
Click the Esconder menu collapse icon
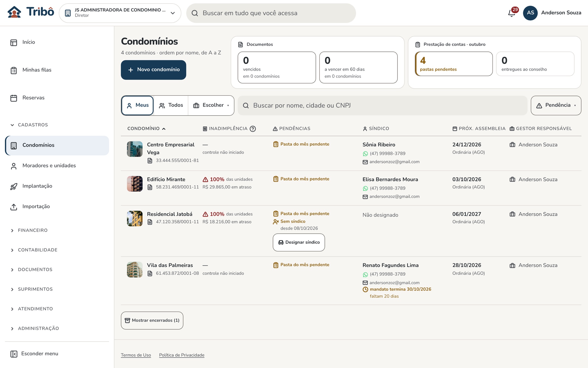tap(14, 354)
